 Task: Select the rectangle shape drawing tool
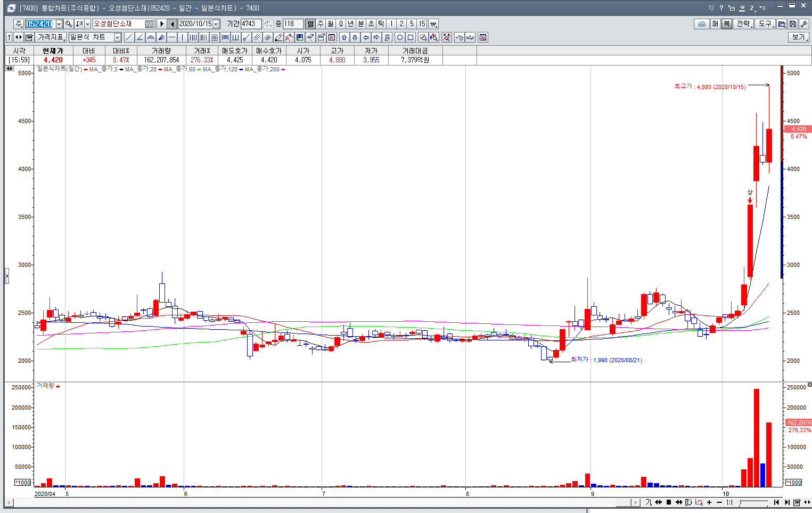411,37
